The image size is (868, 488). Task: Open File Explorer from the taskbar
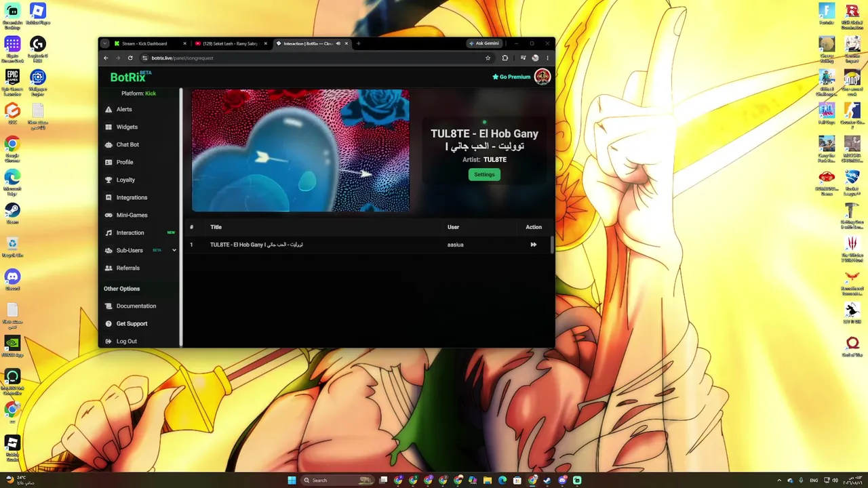click(x=487, y=481)
